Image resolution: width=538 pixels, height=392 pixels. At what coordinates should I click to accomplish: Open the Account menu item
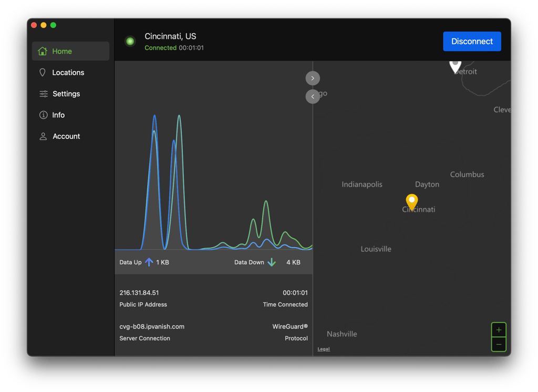(x=71, y=136)
